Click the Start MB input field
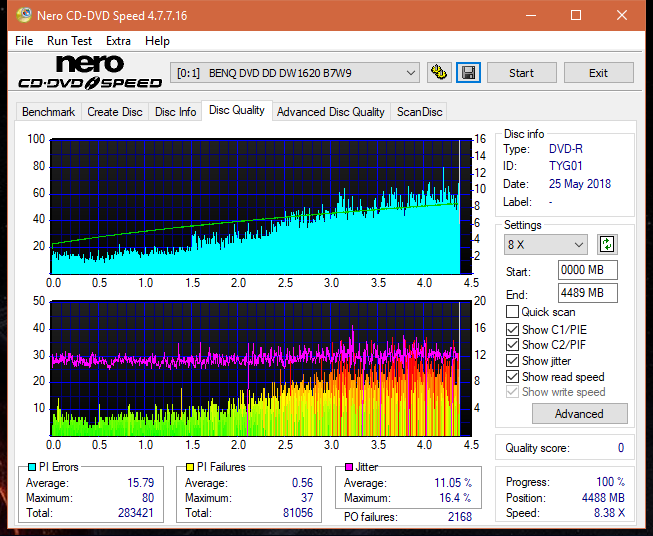653x536 pixels. (588, 270)
